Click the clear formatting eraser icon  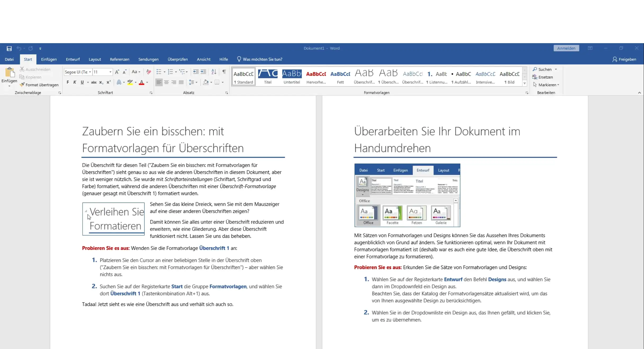[149, 72]
